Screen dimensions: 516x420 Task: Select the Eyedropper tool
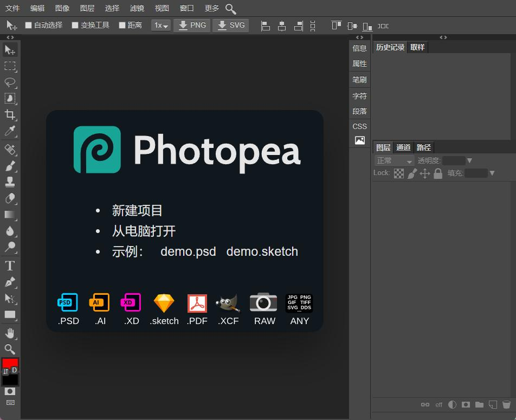coord(10,131)
